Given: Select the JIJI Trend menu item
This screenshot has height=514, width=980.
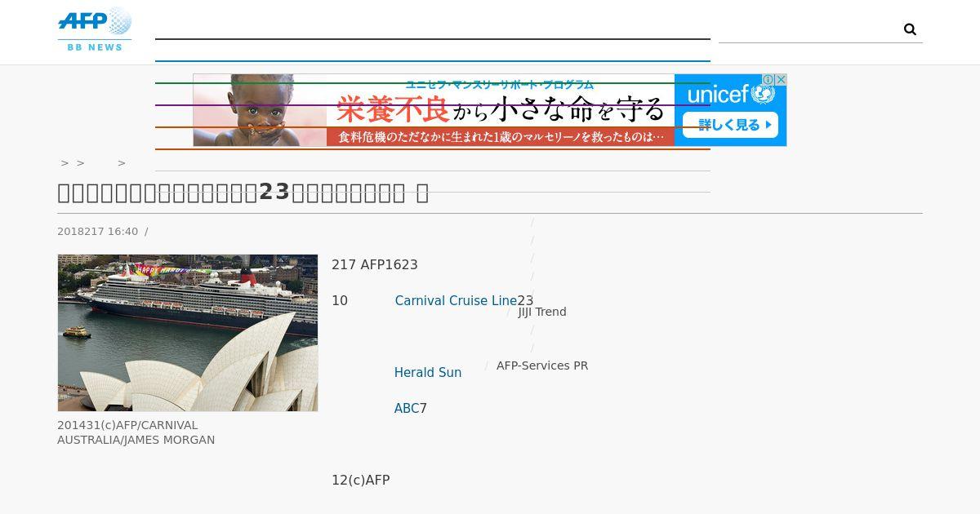Looking at the screenshot, I should [x=542, y=312].
